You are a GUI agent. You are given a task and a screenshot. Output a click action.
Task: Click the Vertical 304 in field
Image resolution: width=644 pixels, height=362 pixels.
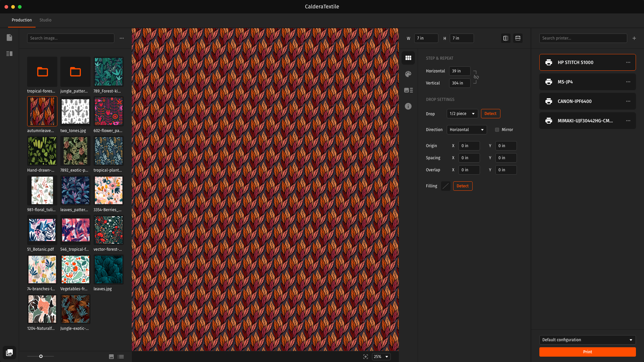pos(460,83)
